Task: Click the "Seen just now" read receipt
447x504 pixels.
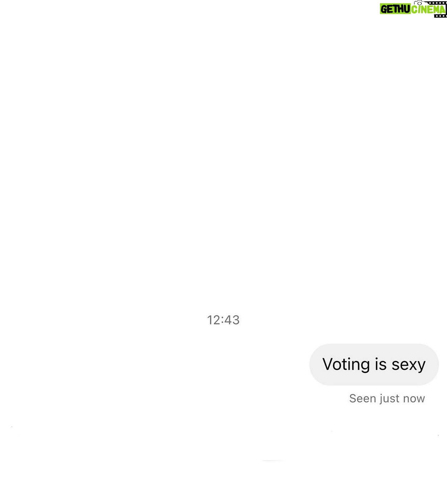Action: 387,398
